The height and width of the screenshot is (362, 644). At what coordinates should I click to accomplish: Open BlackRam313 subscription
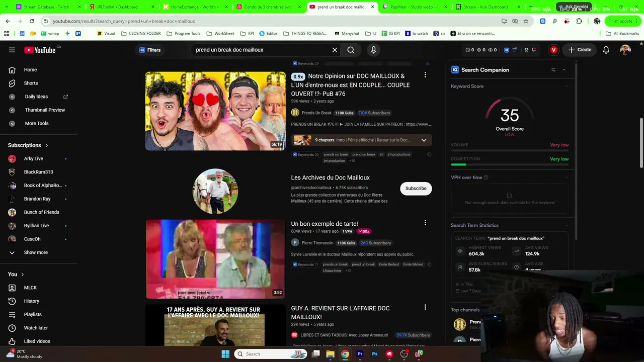pyautogui.click(x=38, y=172)
